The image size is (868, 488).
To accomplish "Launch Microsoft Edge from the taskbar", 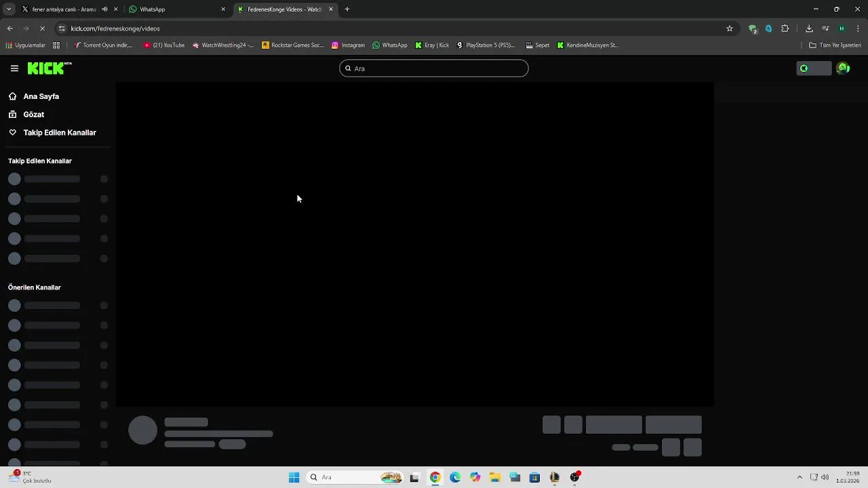I will tap(455, 477).
